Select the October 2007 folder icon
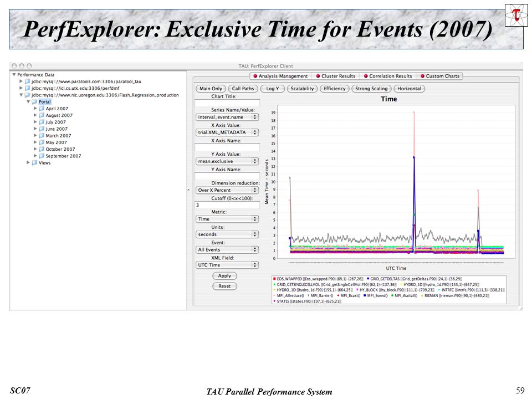The width and height of the screenshot is (532, 399). click(42, 149)
